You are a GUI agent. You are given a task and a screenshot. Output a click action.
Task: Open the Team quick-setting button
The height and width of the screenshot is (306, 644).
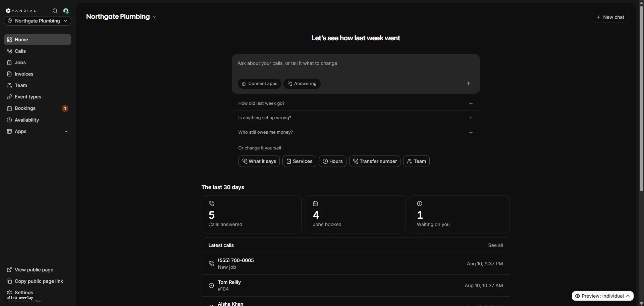click(x=416, y=161)
